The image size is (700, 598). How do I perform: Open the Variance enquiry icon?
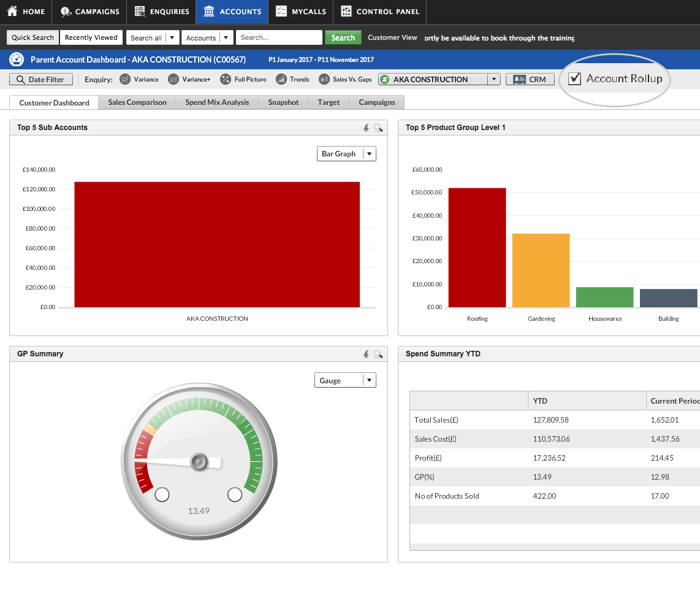point(125,79)
